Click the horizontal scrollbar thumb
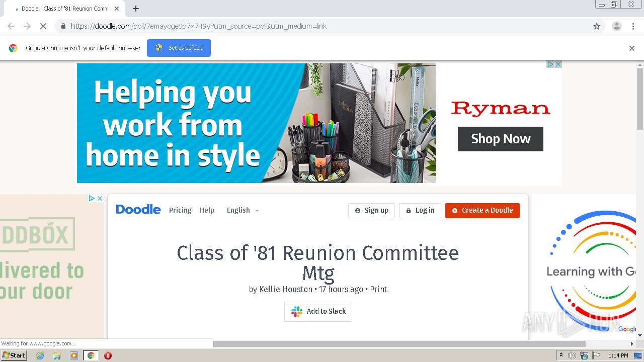The image size is (644, 362). (x=399, y=344)
